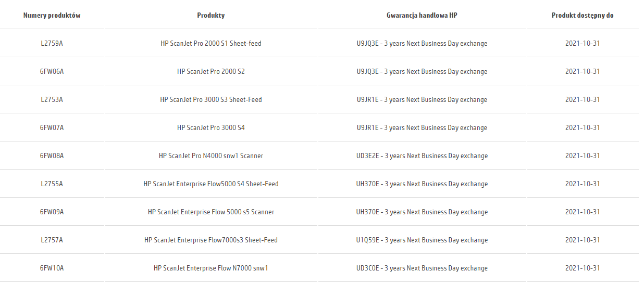
Task: Click product number L2757A
Action: (x=52, y=240)
